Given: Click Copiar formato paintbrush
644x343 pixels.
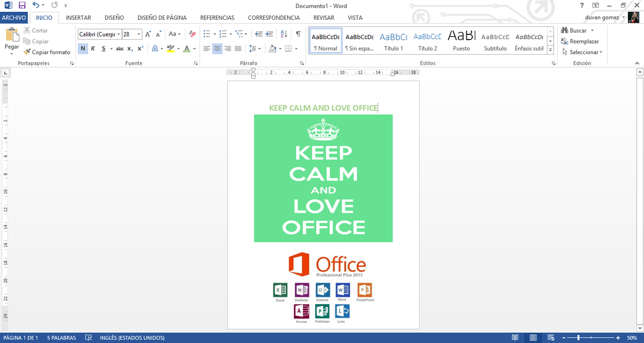Looking at the screenshot, I should click(47, 52).
